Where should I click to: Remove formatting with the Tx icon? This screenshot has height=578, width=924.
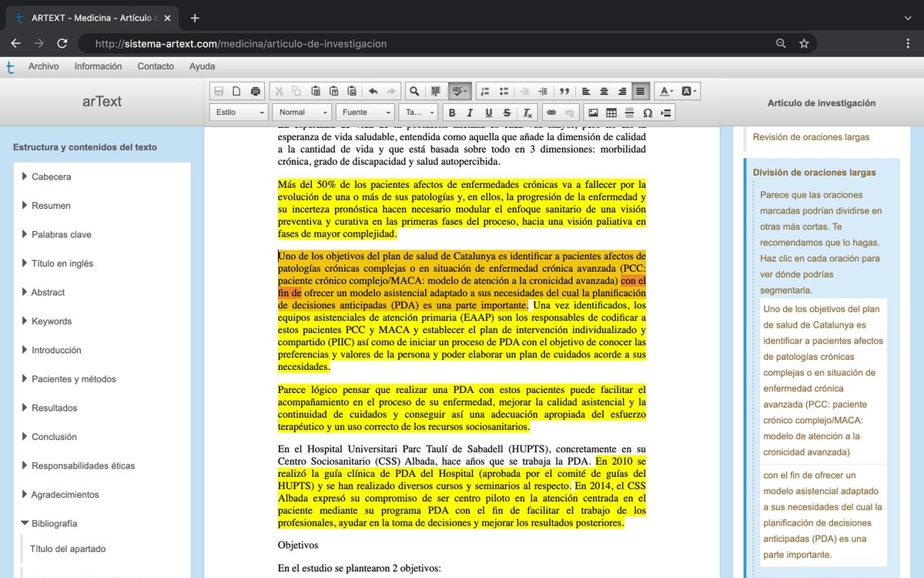pyautogui.click(x=527, y=112)
